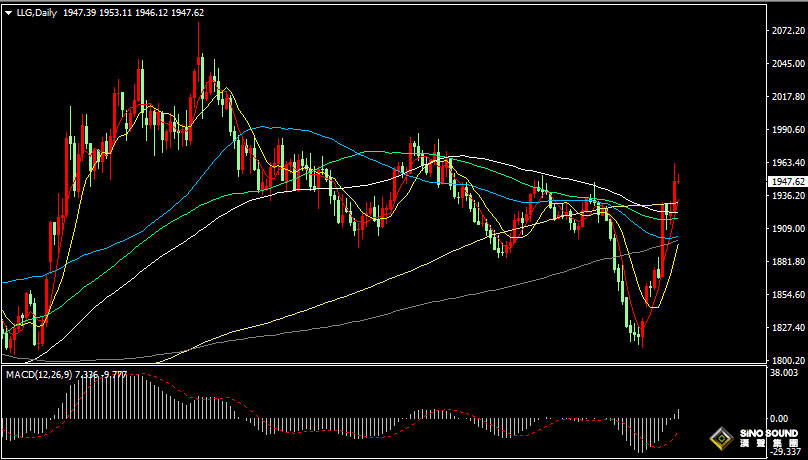
Task: Click the triangle arrow beside LLG,Daily
Action: (8, 13)
